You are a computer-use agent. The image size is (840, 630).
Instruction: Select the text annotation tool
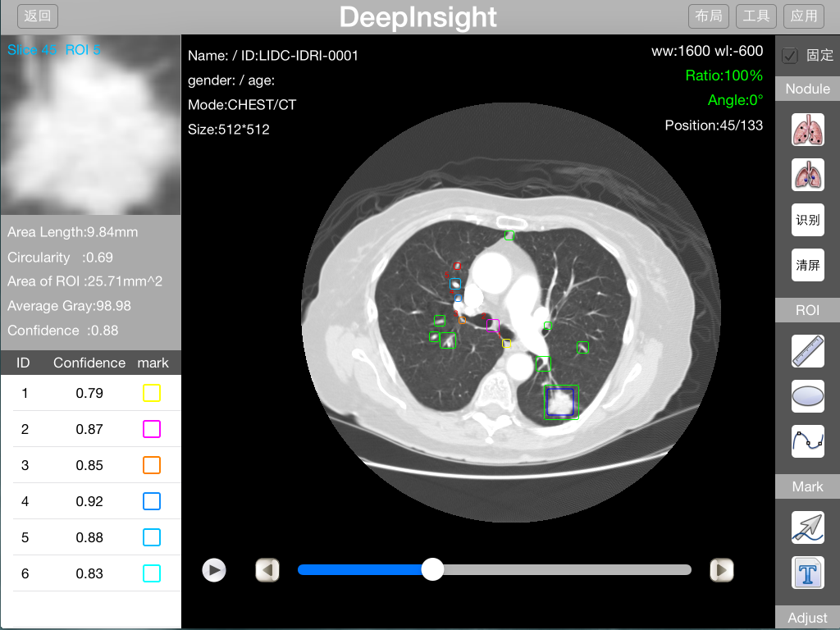(807, 573)
